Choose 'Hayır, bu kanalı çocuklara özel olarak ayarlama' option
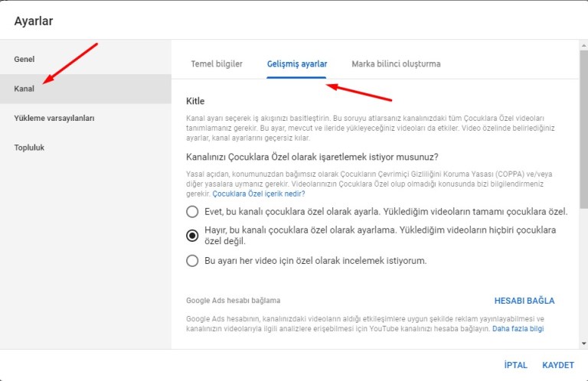The height and width of the screenshot is (381, 588). [193, 235]
